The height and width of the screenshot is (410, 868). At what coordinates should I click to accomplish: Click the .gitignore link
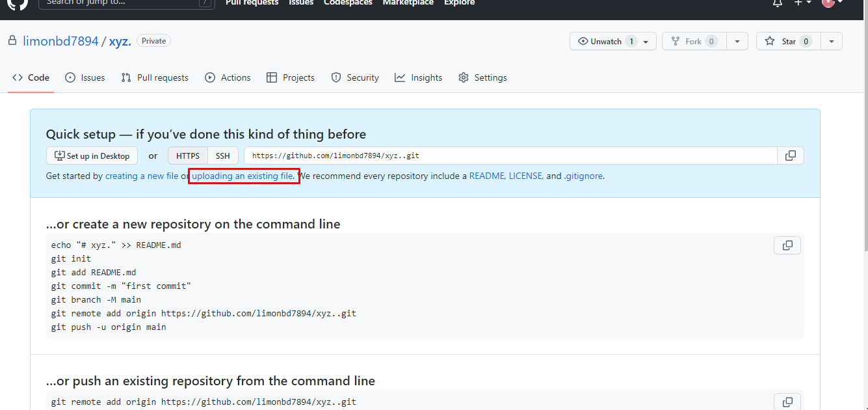click(x=583, y=176)
